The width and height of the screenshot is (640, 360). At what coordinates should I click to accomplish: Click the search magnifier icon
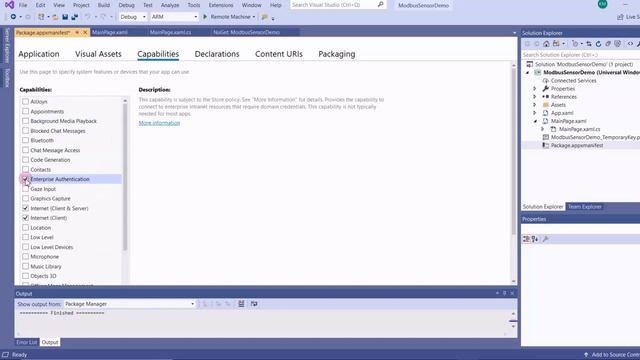[380, 4]
